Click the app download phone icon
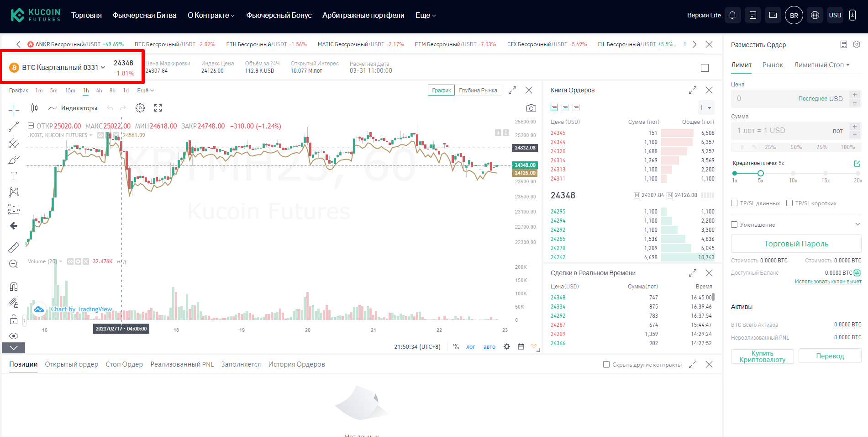 pyautogui.click(x=852, y=15)
